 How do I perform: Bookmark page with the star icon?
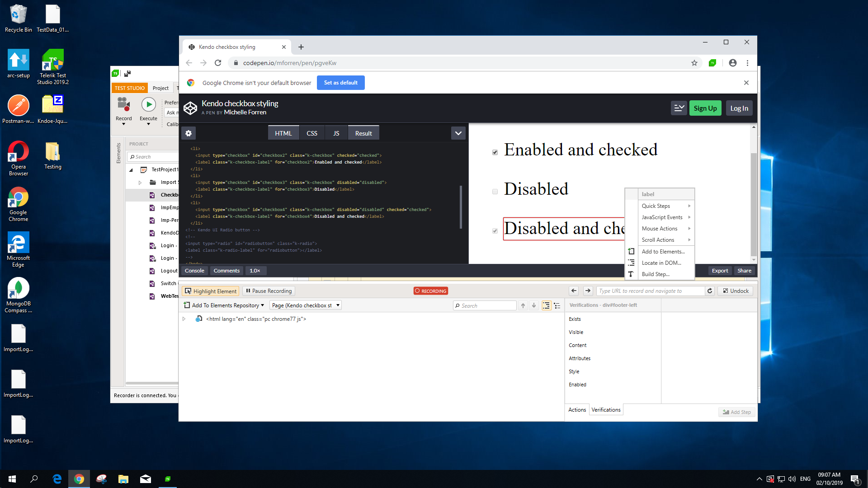click(694, 63)
